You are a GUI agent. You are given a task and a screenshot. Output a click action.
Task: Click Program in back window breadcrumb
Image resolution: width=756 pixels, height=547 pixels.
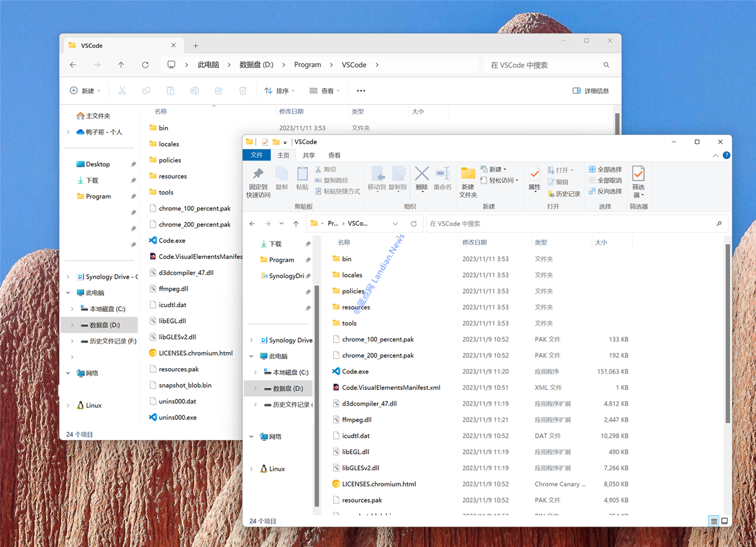(x=308, y=65)
